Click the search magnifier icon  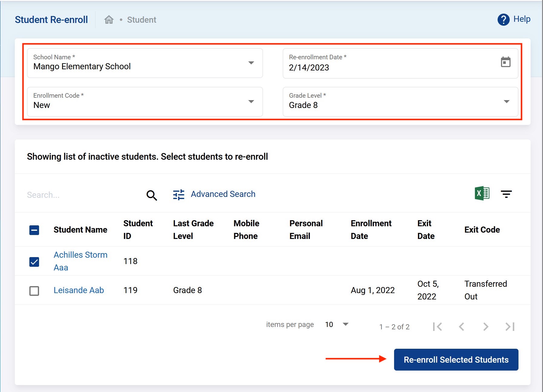152,195
